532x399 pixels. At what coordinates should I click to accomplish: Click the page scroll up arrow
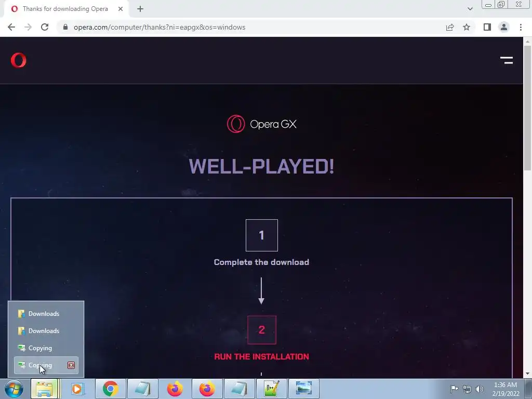[527, 41]
